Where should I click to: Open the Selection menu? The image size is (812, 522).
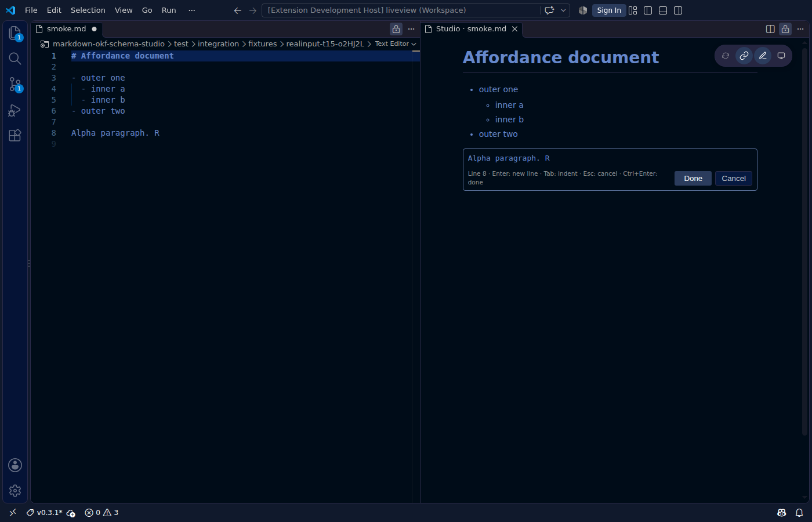[88, 10]
